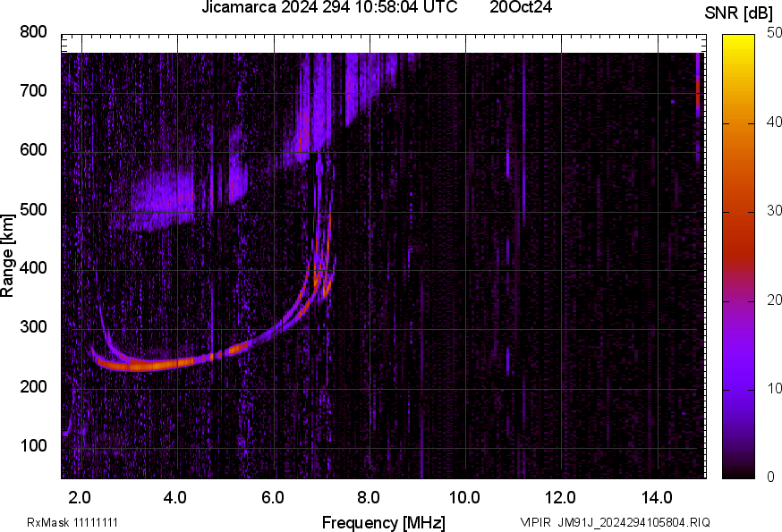Click the frequency tick label '14.0'

pos(657,498)
